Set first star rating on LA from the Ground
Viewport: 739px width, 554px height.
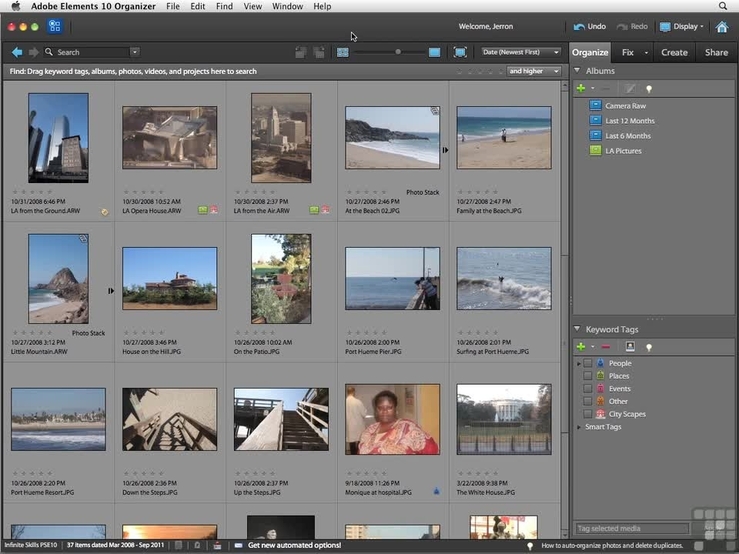pyautogui.click(x=15, y=192)
